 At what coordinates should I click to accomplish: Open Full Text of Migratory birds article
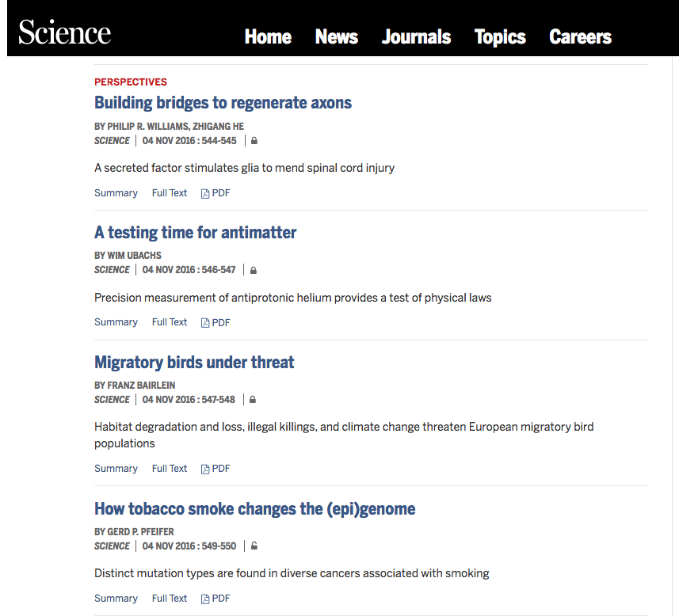170,469
